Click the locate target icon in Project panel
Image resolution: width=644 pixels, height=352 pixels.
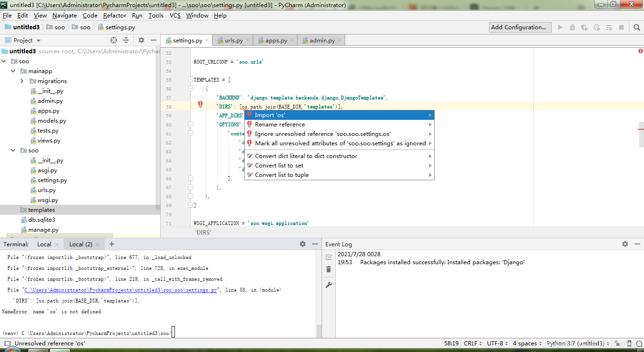tap(114, 40)
